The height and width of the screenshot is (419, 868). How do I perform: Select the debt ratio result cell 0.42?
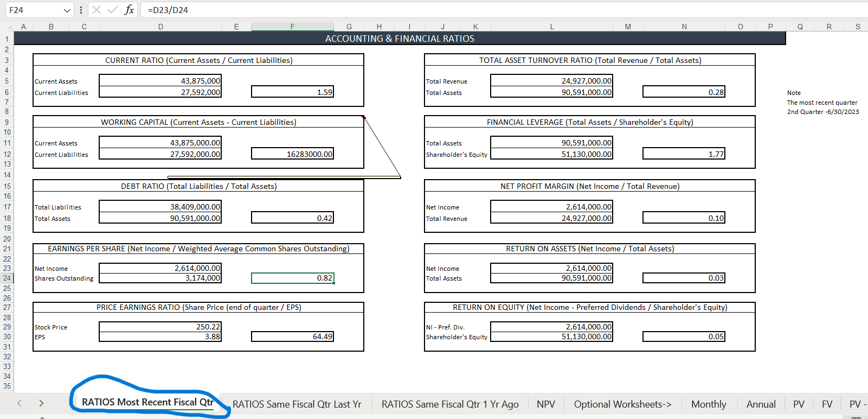click(292, 218)
